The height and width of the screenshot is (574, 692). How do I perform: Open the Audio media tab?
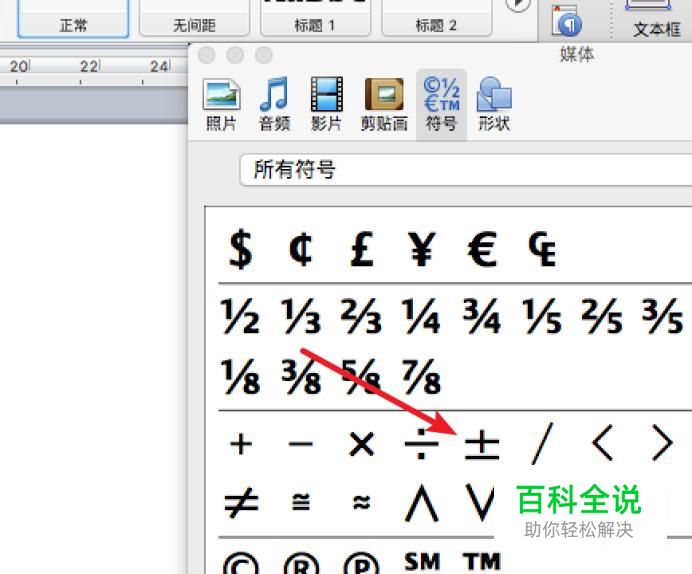tap(274, 105)
